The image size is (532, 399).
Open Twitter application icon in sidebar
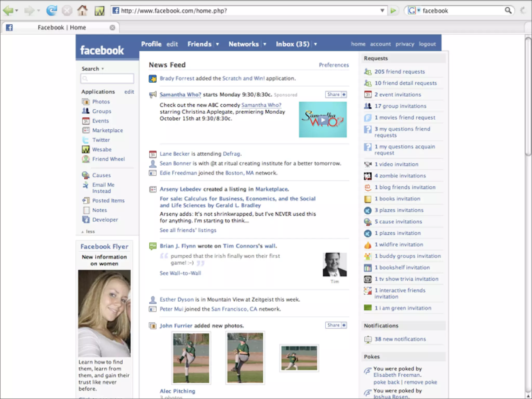86,140
